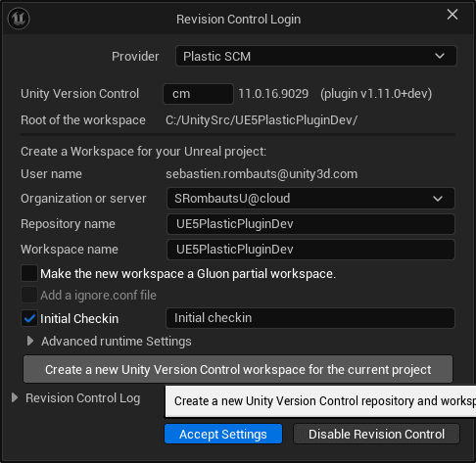Expand the Revision Control Log section
This screenshot has width=476, height=463.
[15, 397]
